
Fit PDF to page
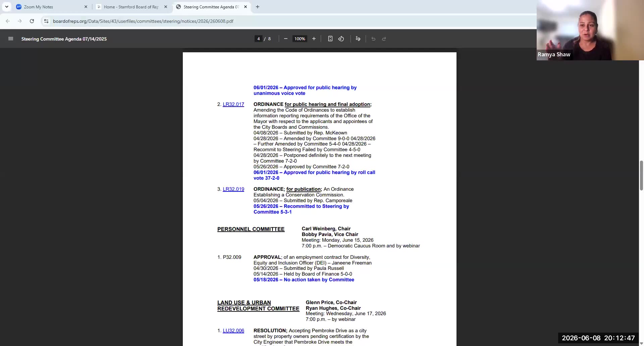point(330,39)
